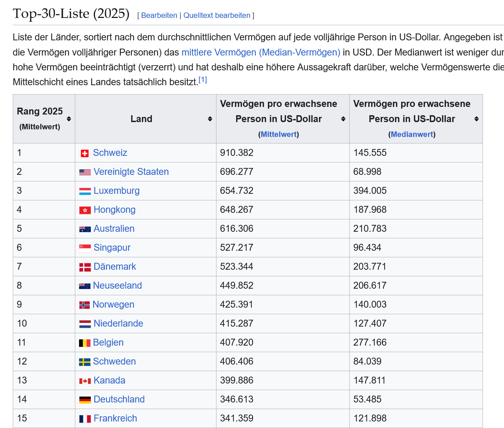Screen dimensions: 504x428
Task: Open the Medianwert header link
Action: [412, 134]
